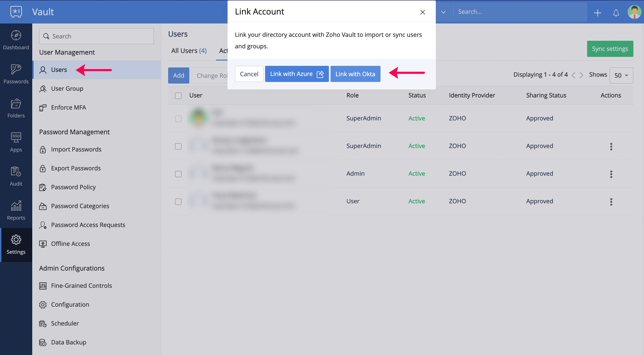Click Approved status in User role row
644x355 pixels.
pos(539,201)
